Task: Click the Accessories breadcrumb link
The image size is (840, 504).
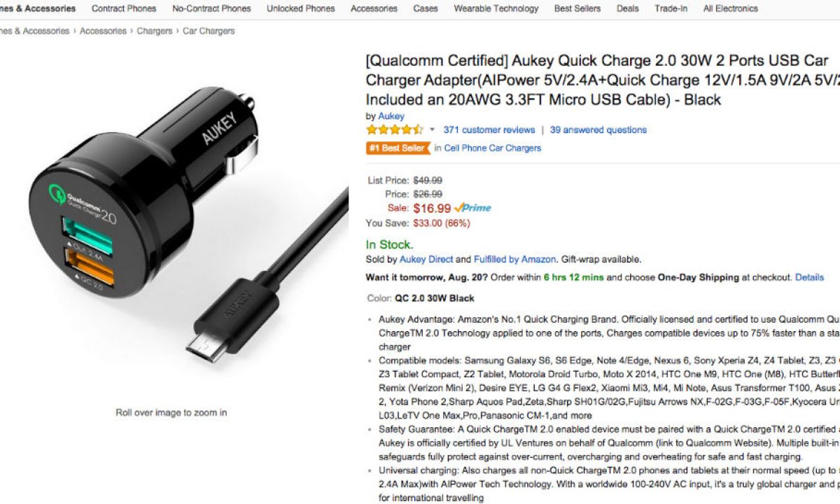Action: pos(103,31)
